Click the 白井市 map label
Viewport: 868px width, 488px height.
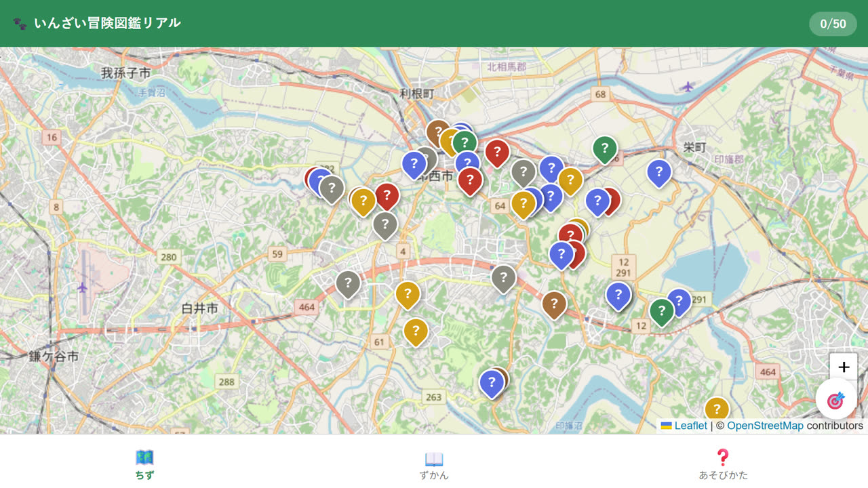(200, 308)
